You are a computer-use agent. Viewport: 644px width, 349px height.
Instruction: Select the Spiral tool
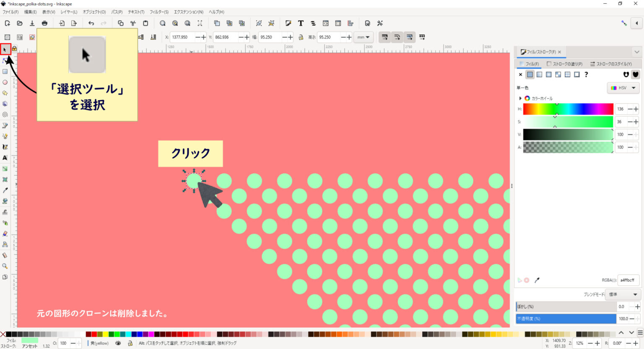click(x=5, y=115)
